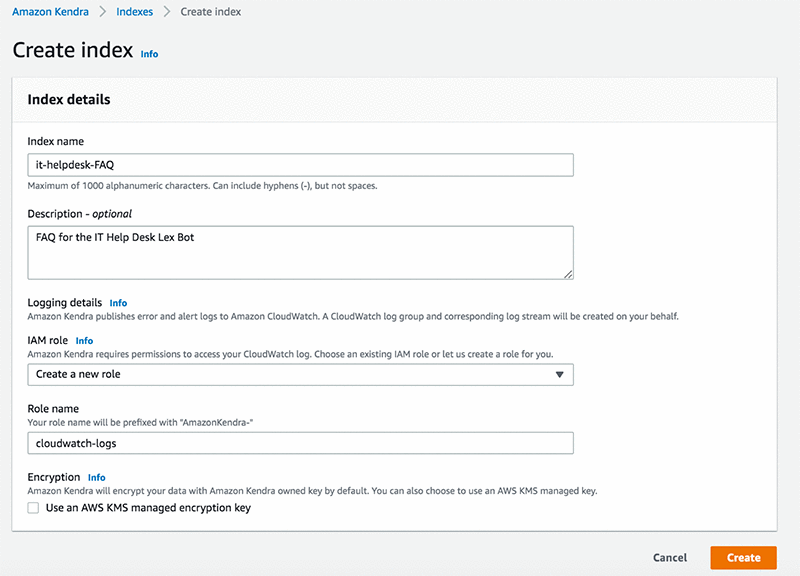This screenshot has height=576, width=800.
Task: Focus the Index name text field
Action: 300,165
